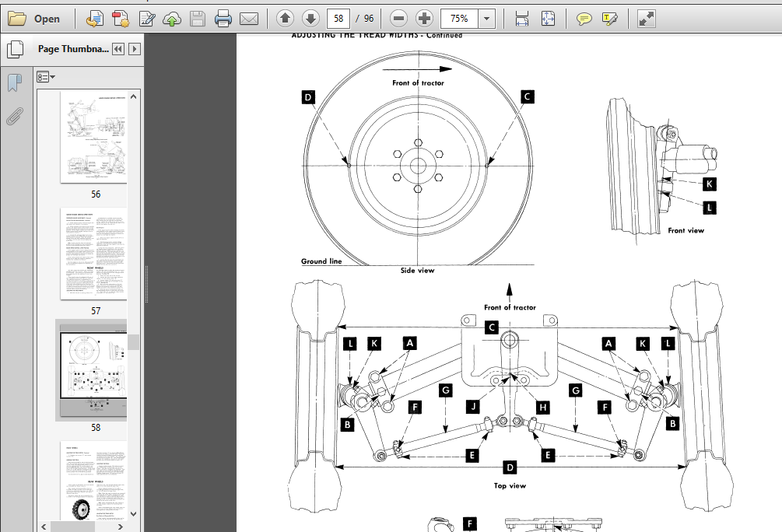Click the upload to cloud icon
Screen dimensions: 782x532
coord(172,19)
